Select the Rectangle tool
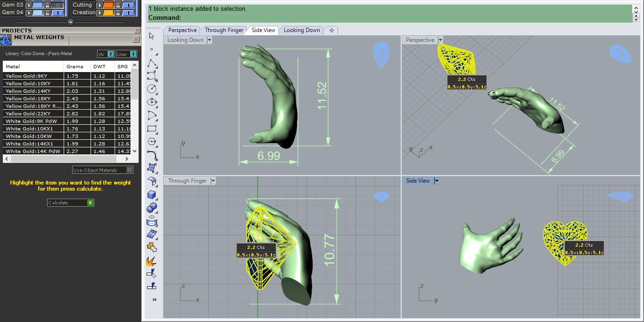Screen dimensions: 644x322 pos(151,129)
